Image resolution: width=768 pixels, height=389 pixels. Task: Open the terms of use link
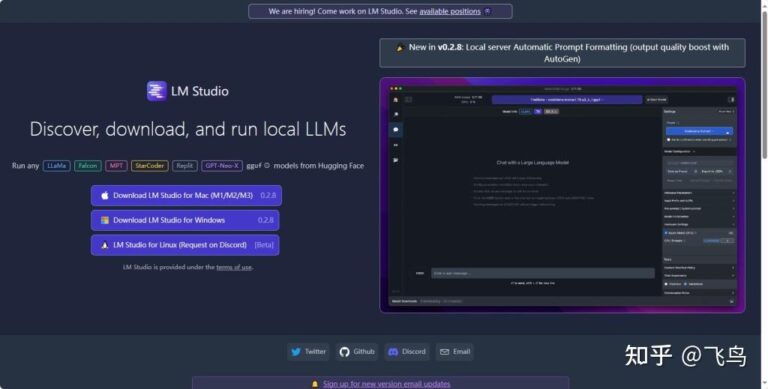(234, 267)
